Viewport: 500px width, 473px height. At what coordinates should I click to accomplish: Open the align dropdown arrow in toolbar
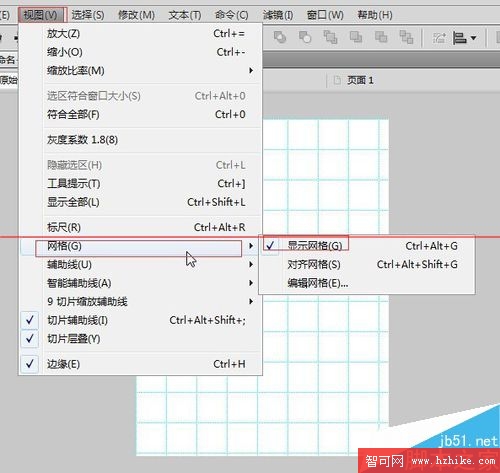[473, 38]
